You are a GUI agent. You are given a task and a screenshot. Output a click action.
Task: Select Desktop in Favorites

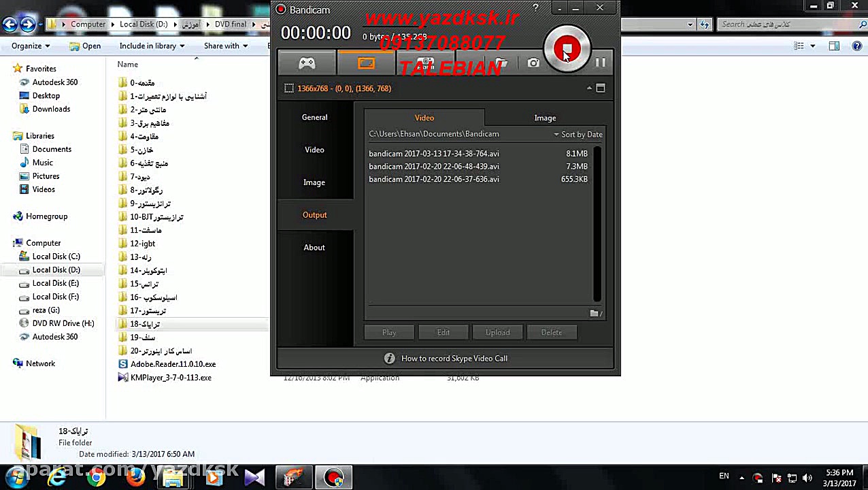coord(46,96)
